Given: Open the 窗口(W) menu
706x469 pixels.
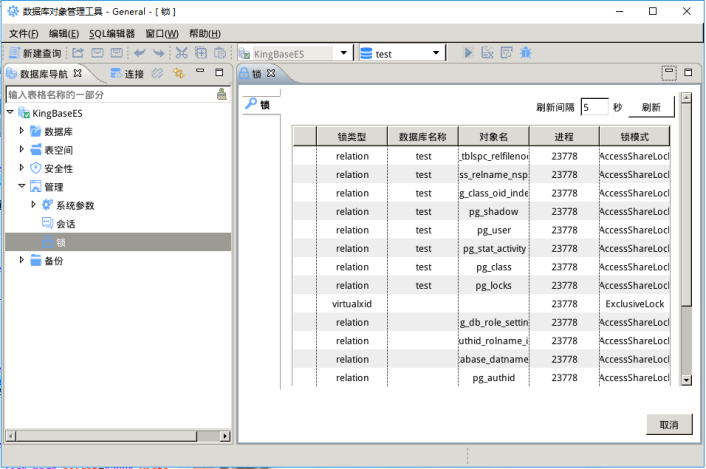Looking at the screenshot, I should tap(162, 34).
